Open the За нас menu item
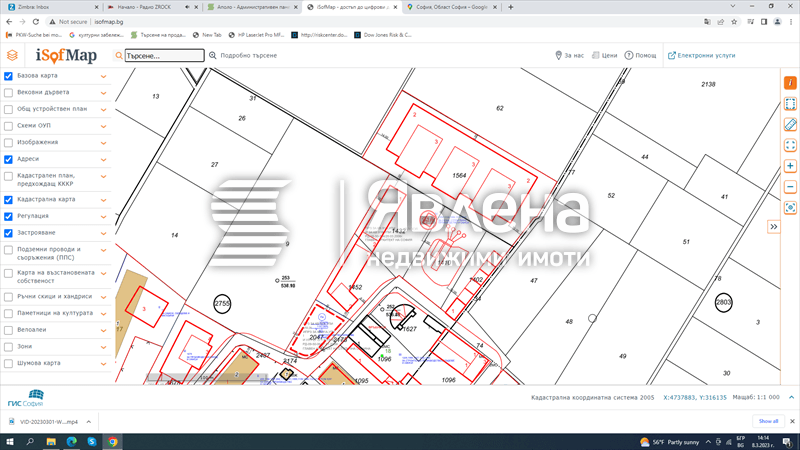Screen dimensions: 800x450 click(x=569, y=55)
